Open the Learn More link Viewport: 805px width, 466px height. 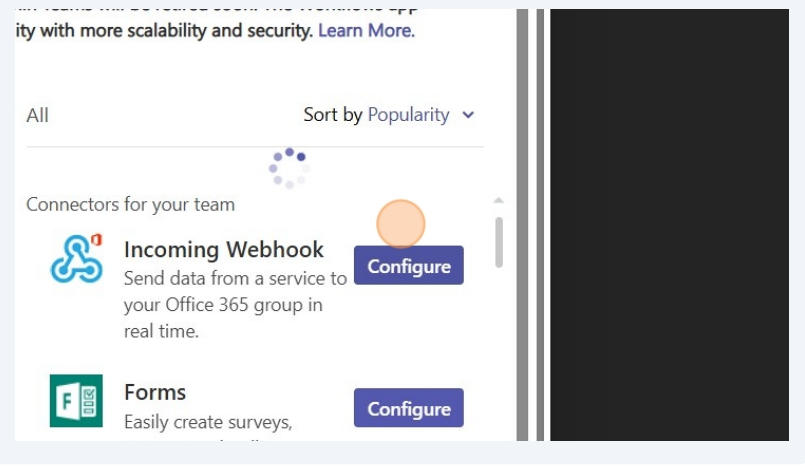point(366,30)
